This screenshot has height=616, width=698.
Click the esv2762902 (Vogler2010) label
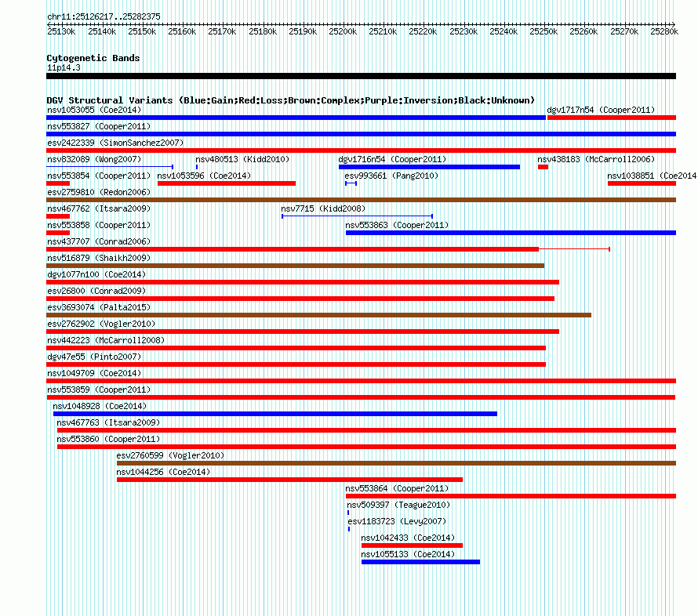tap(101, 324)
